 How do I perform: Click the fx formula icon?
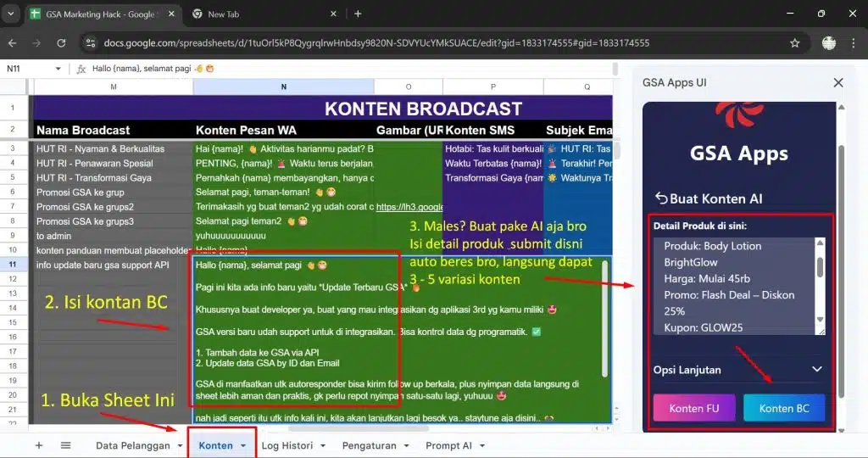click(81, 69)
